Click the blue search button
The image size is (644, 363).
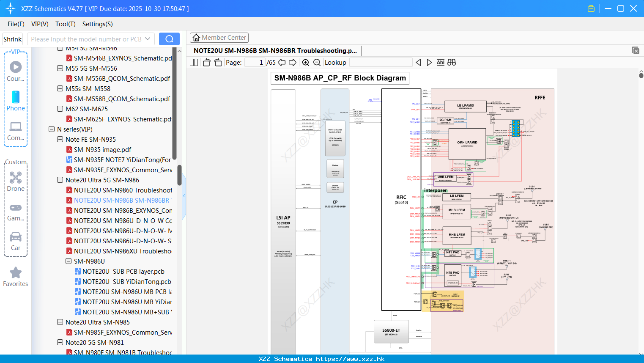click(169, 39)
